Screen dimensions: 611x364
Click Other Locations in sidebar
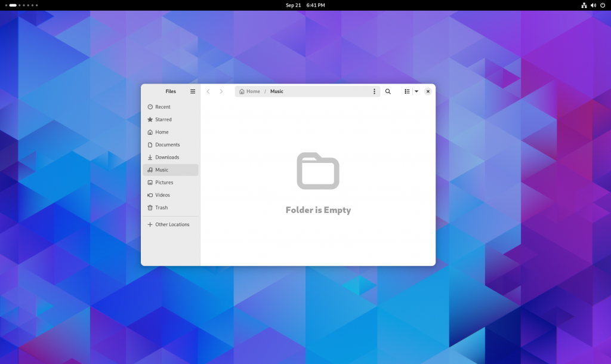[x=172, y=224]
